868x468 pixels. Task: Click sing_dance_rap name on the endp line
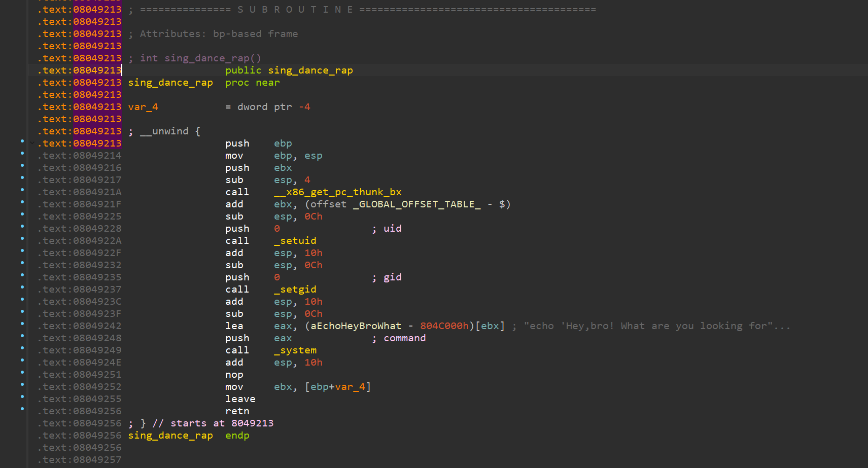pyautogui.click(x=170, y=436)
